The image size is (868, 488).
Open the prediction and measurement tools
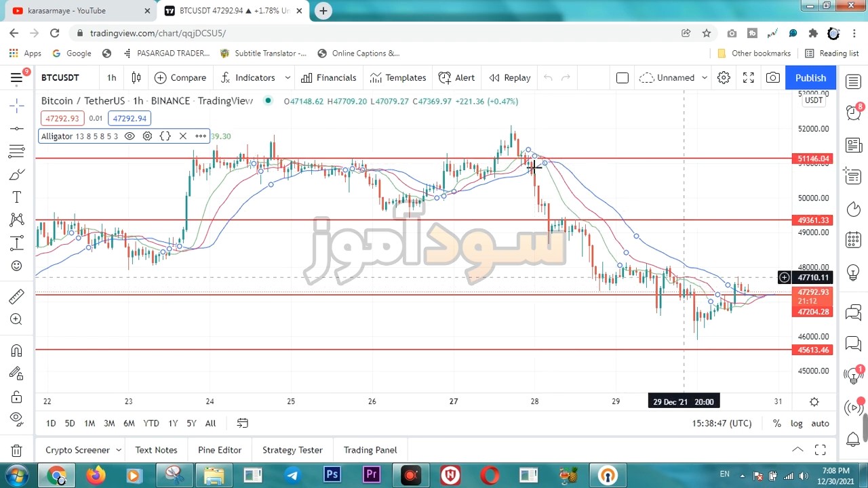pos(17,243)
